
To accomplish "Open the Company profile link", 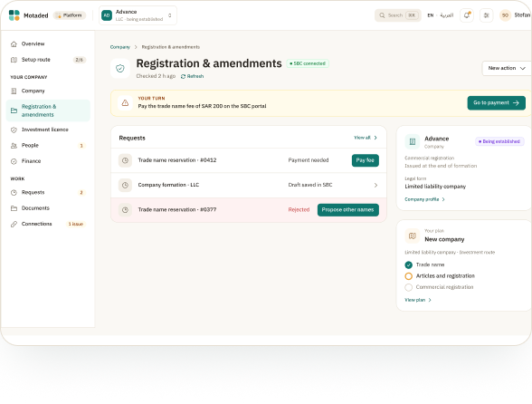I will pyautogui.click(x=424, y=199).
